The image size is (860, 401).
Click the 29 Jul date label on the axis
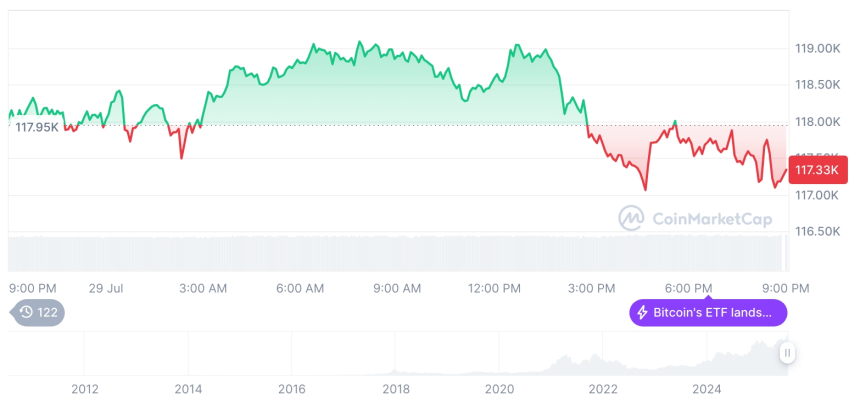[105, 288]
